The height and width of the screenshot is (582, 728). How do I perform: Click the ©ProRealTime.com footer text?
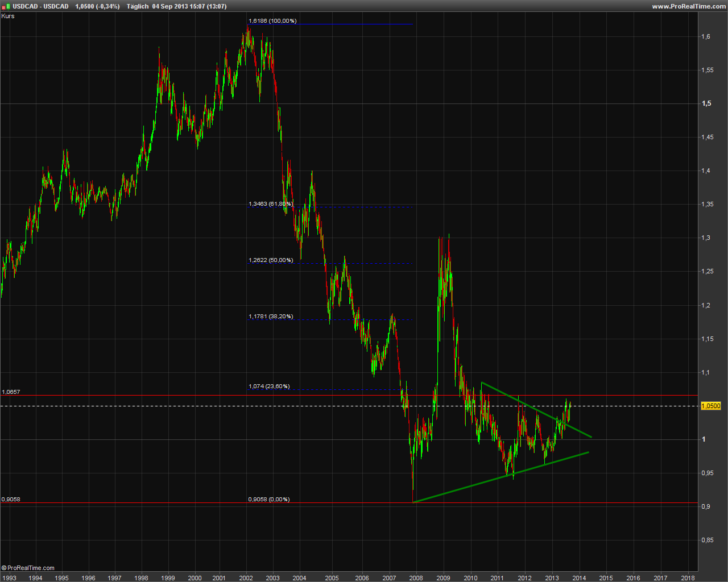click(28, 568)
